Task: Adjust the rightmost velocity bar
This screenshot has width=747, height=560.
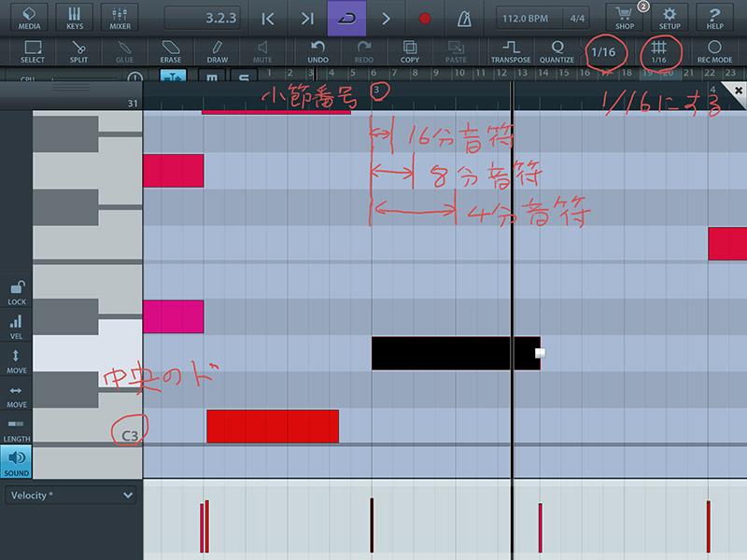Action: click(709, 526)
